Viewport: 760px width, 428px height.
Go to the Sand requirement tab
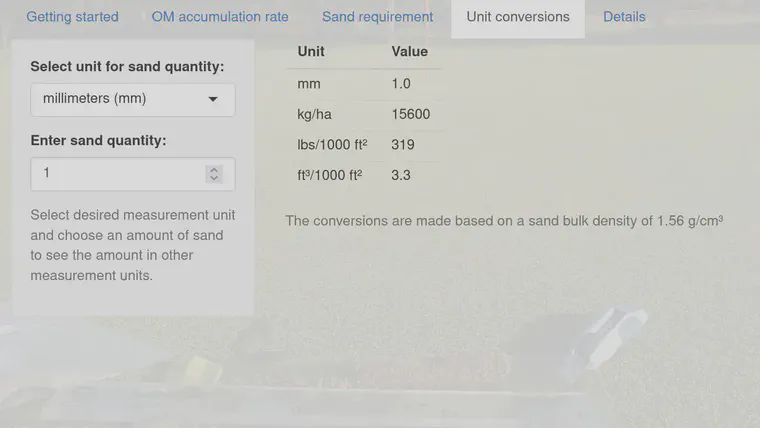(x=378, y=17)
